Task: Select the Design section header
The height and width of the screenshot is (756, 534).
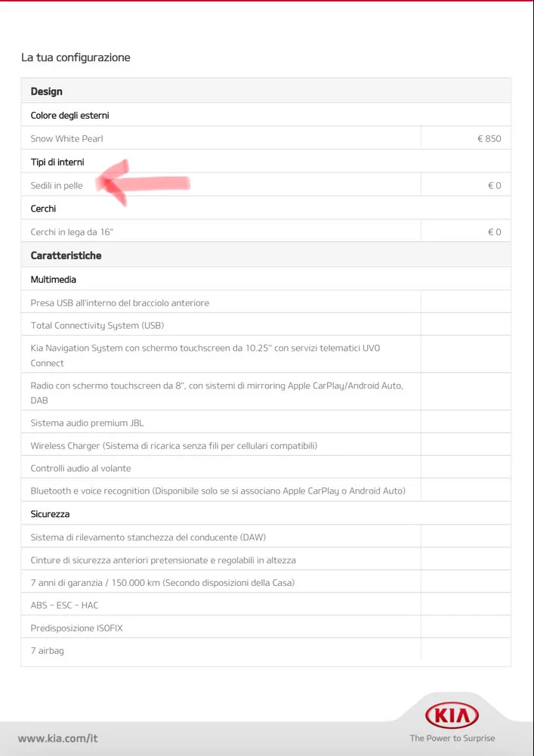Action: 266,91
